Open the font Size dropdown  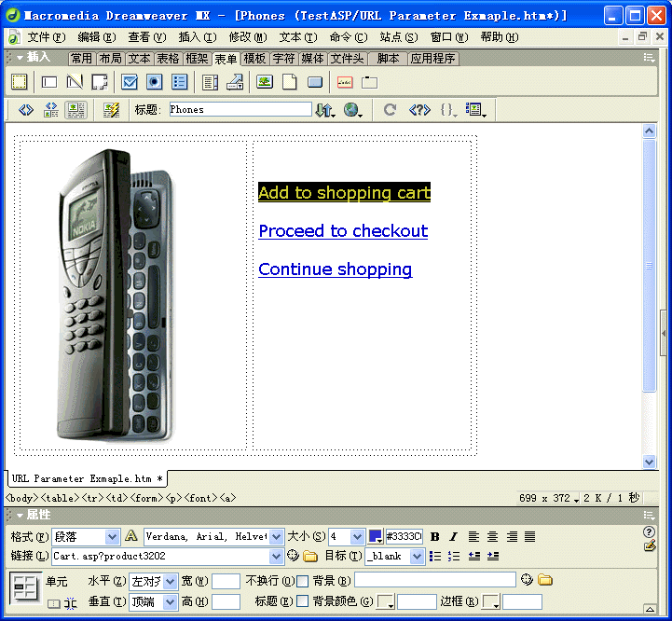(x=357, y=536)
